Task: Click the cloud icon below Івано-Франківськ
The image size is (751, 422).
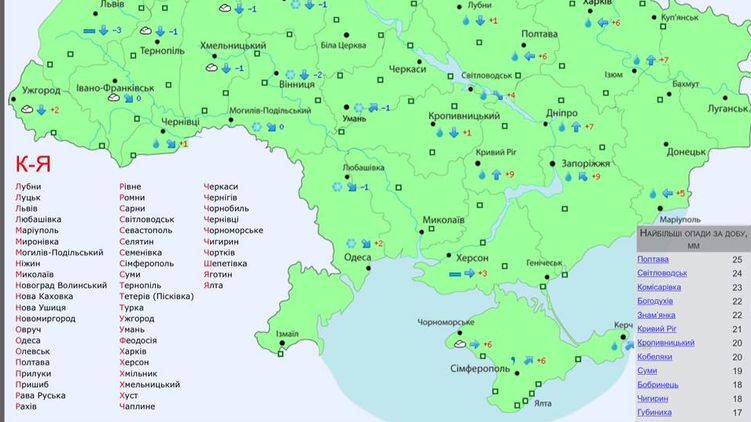Action: (113, 98)
